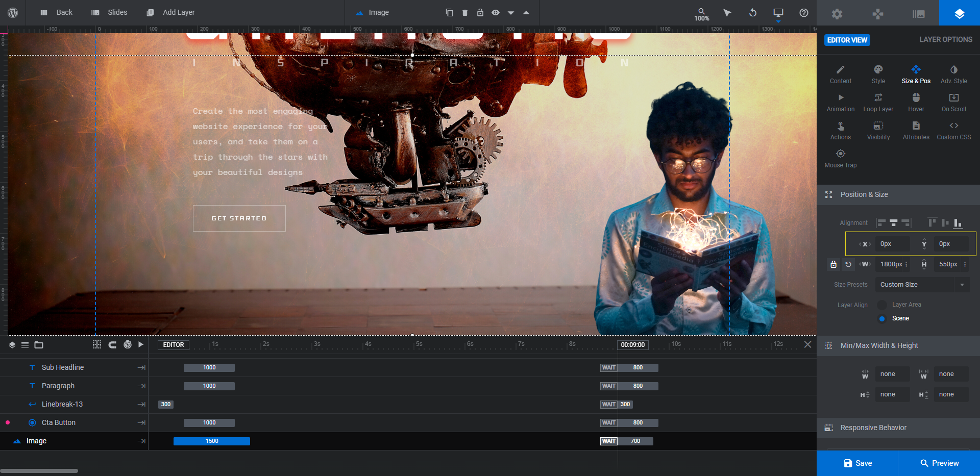980x476 pixels.
Task: Open the help guide
Action: point(804,13)
